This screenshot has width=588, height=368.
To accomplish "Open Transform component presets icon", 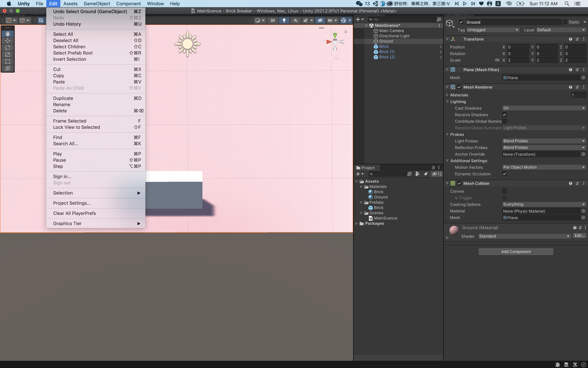I will [577, 39].
